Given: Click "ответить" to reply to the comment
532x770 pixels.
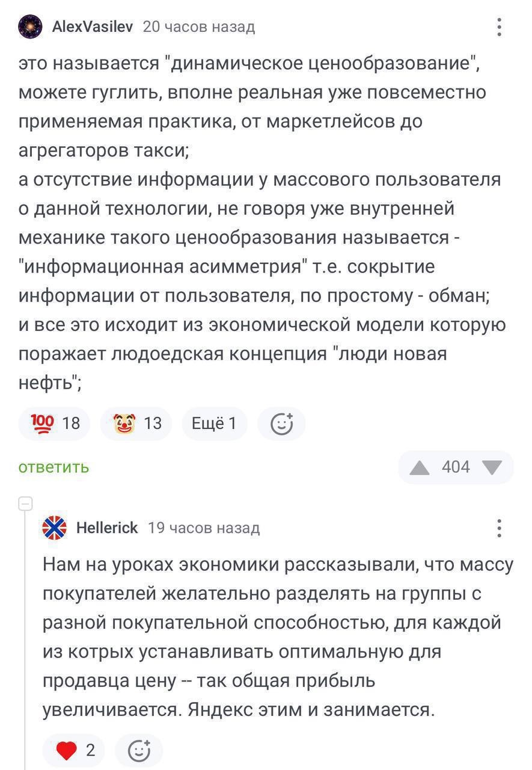Looking at the screenshot, I should click(x=54, y=467).
